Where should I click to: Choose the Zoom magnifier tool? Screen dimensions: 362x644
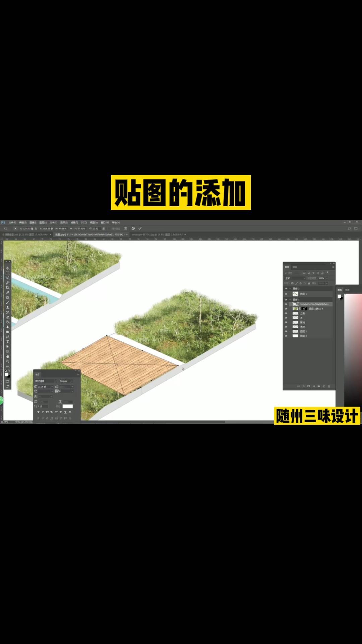[7, 361]
